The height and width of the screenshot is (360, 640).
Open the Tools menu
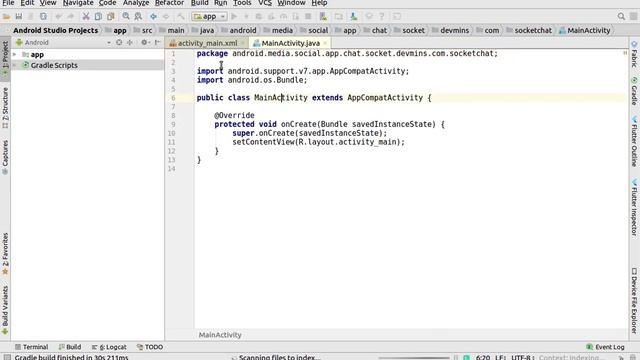click(x=242, y=3)
